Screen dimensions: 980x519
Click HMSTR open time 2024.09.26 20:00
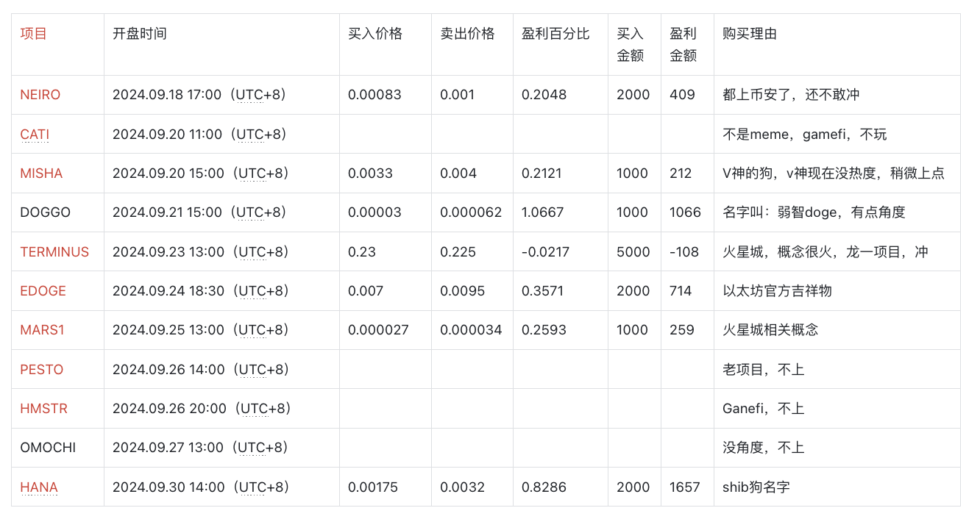[202, 409]
